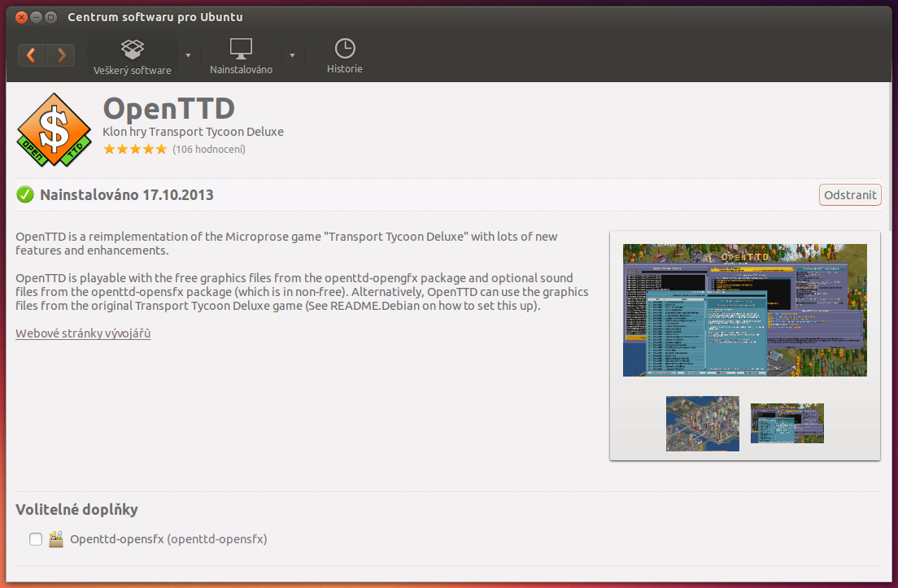This screenshot has width=898, height=588.
Task: Minimize the Centrum softwaru window
Action: 36,17
